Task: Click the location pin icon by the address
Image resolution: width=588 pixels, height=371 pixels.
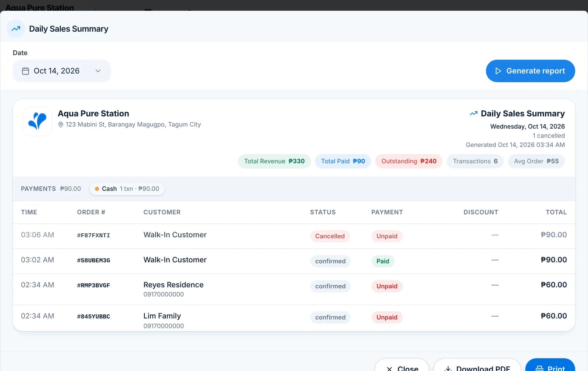Action: click(61, 125)
